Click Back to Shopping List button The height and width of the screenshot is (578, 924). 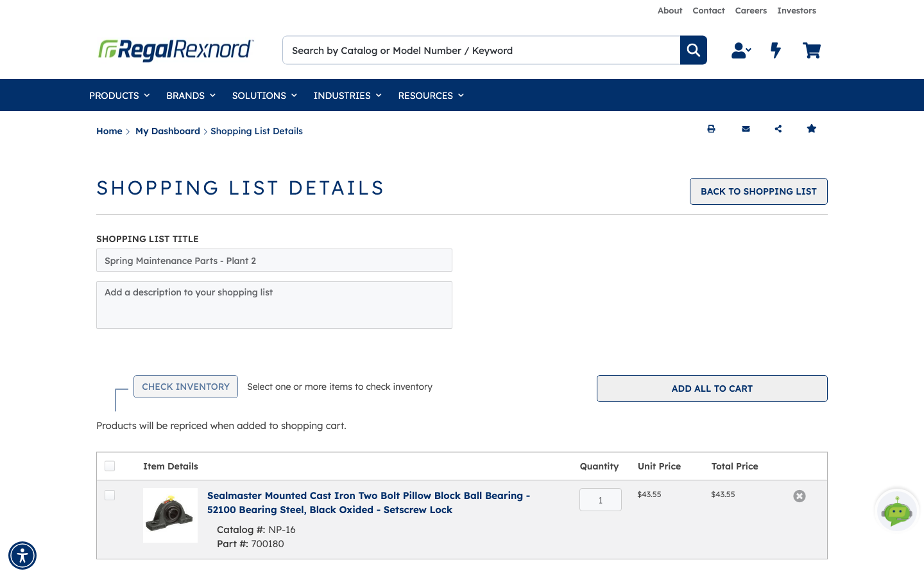[x=758, y=191]
